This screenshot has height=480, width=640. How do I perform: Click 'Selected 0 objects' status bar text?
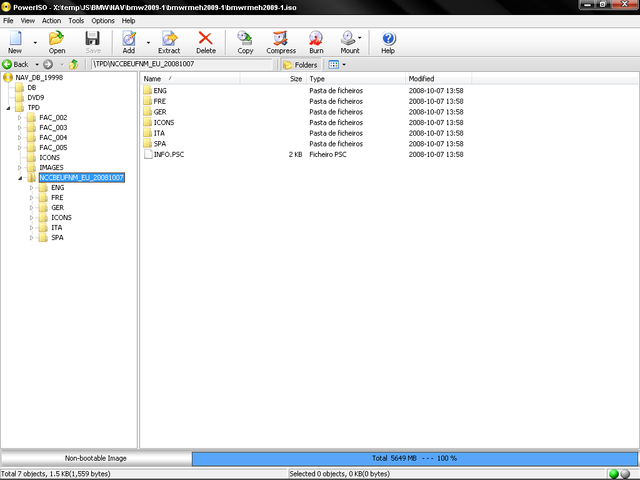pyautogui.click(x=340, y=474)
